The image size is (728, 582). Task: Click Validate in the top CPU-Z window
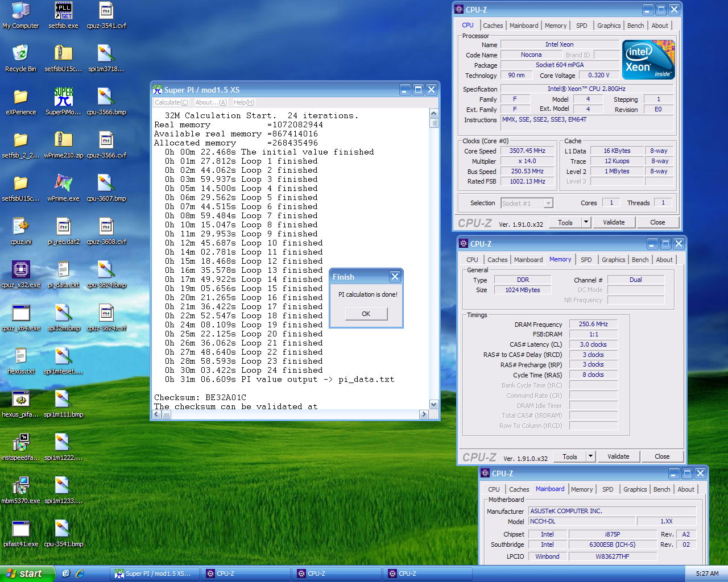pyautogui.click(x=614, y=222)
